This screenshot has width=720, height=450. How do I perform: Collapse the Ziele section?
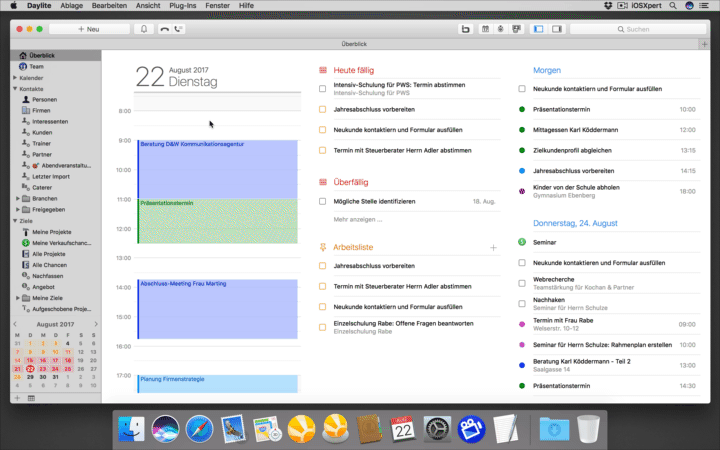pyautogui.click(x=15, y=220)
